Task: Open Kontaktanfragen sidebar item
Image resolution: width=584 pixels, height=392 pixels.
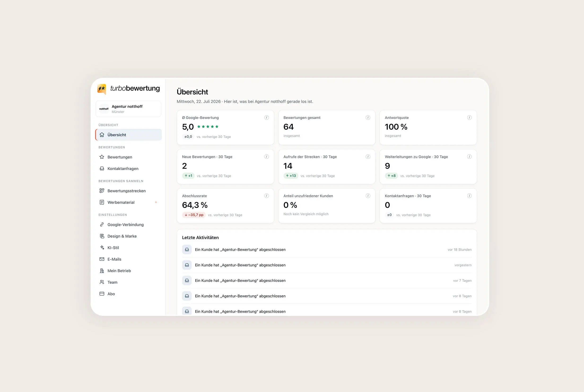Action: point(128,169)
